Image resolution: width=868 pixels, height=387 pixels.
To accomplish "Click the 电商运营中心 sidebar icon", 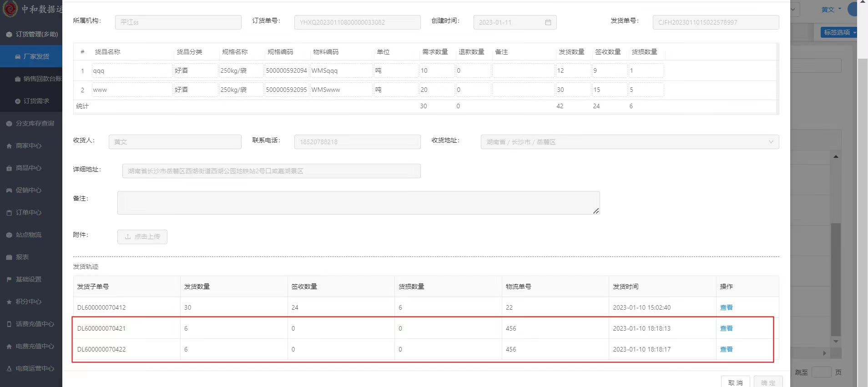I will point(9,369).
